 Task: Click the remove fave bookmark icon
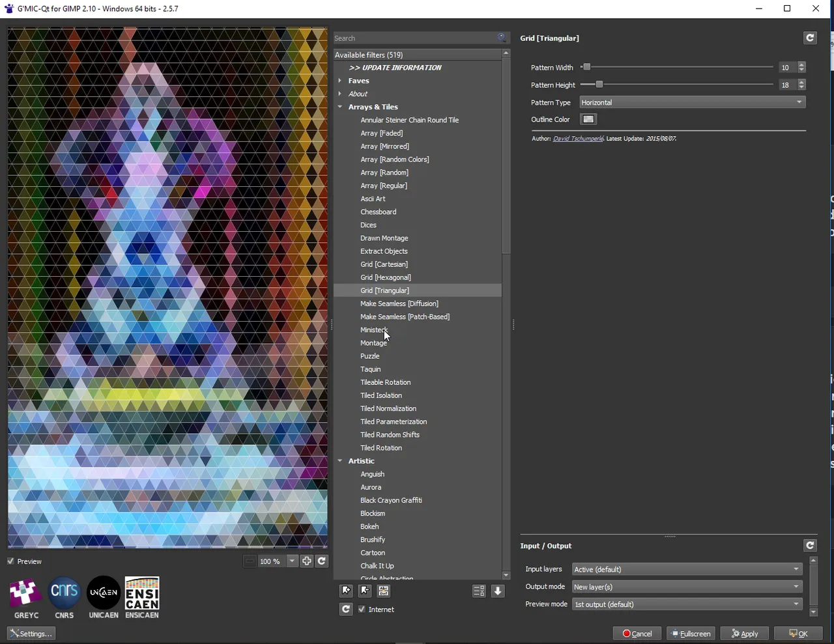365,591
